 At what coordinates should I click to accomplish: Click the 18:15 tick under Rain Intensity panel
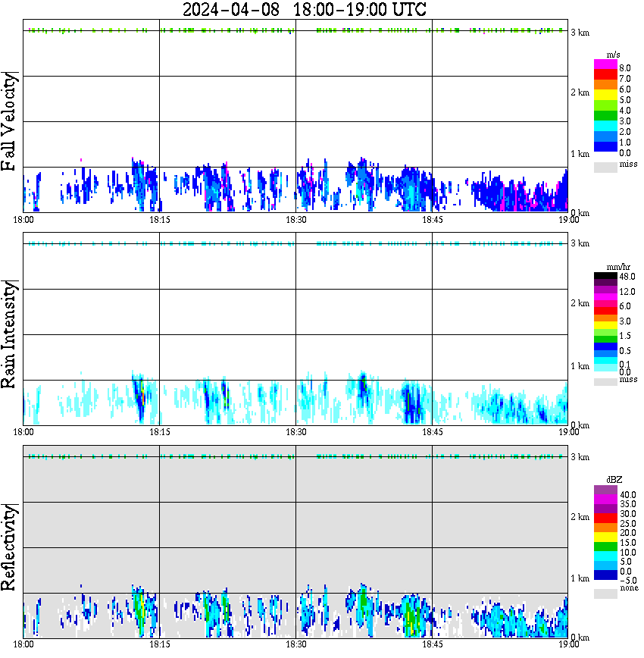(x=160, y=432)
